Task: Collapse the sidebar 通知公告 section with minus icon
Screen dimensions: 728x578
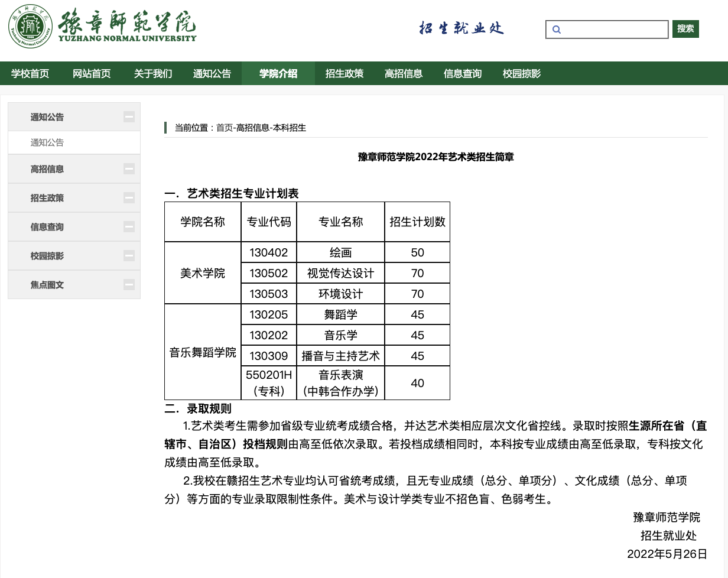Action: tap(129, 117)
